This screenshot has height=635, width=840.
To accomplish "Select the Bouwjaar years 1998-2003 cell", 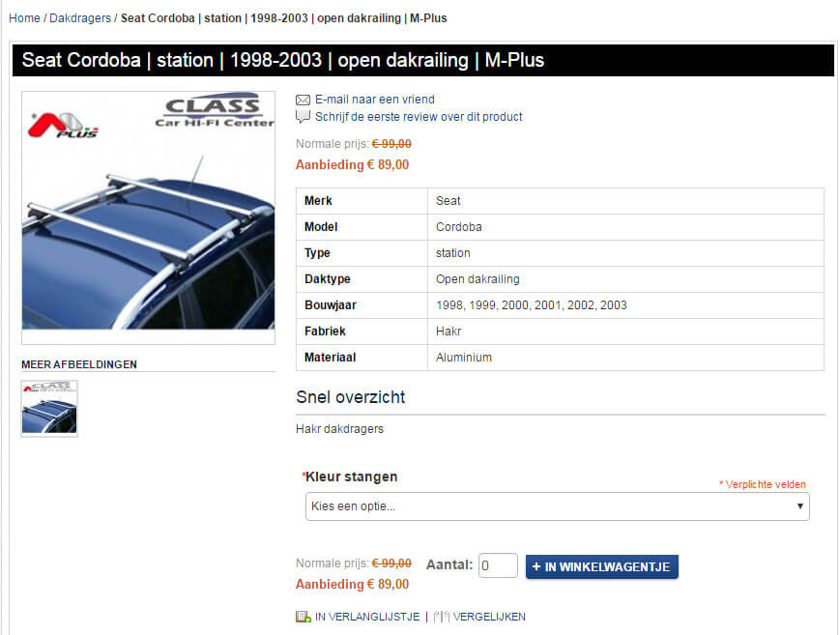I will pyautogui.click(x=625, y=305).
